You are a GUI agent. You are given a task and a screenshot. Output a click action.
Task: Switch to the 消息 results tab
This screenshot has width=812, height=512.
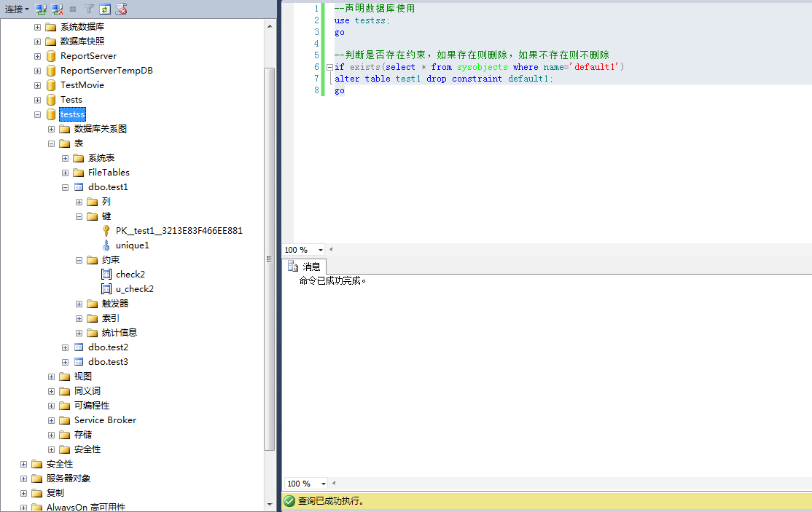(305, 267)
